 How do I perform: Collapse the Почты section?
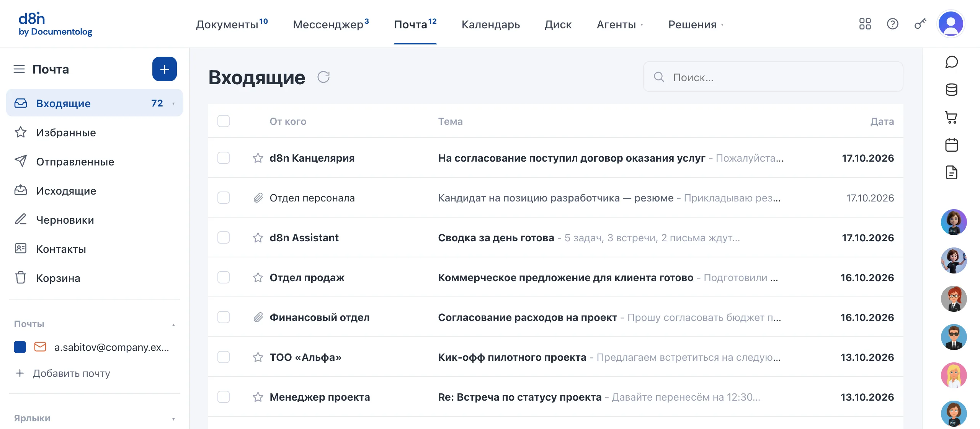point(173,324)
